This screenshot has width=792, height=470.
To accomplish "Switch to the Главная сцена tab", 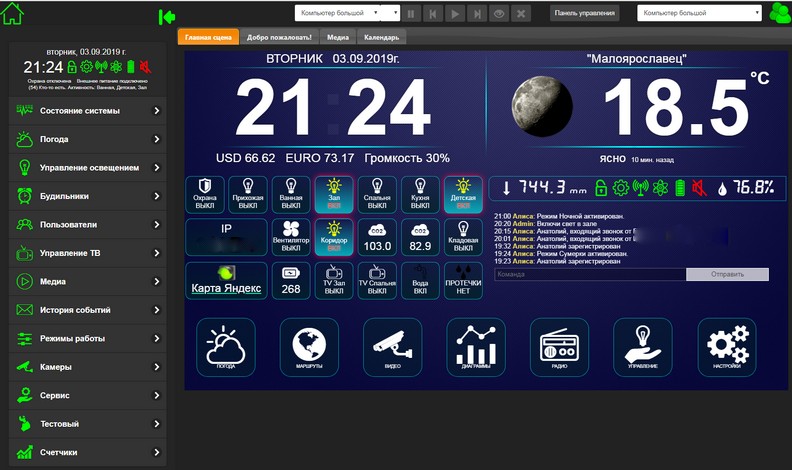I will coord(208,37).
